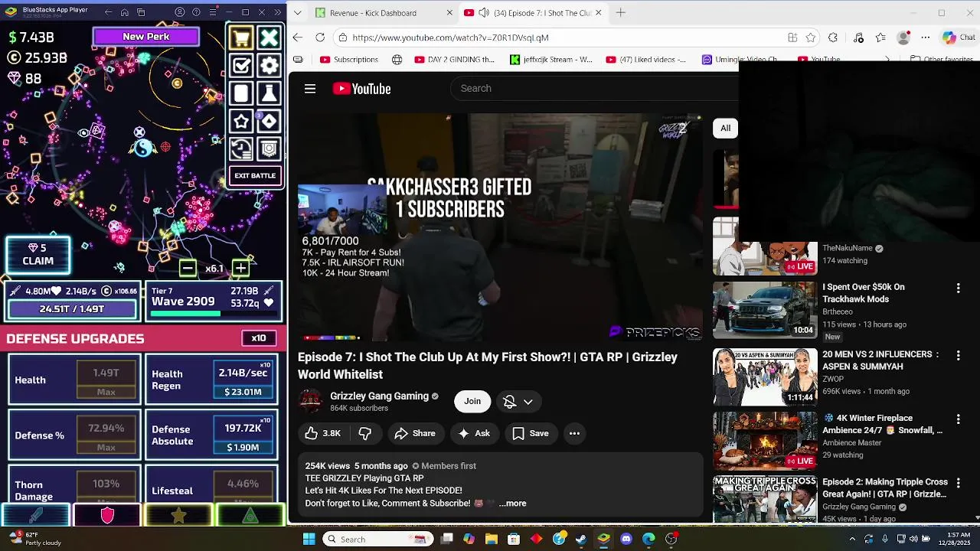Click the New Perk button
The image size is (980, 551).
(145, 37)
